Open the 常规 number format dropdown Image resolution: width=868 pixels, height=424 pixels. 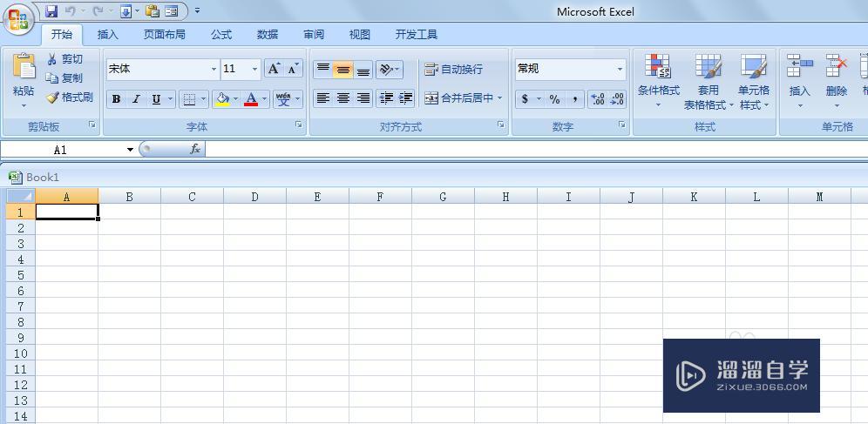pyautogui.click(x=620, y=69)
